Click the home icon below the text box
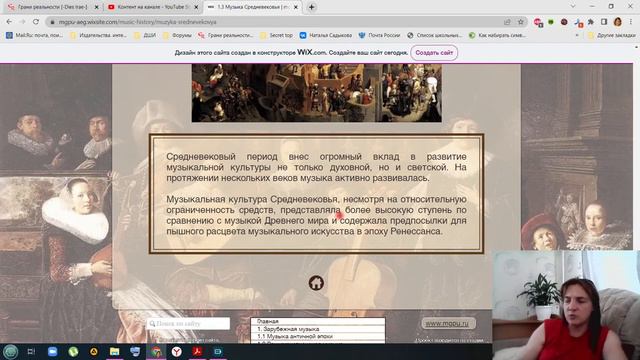This screenshot has height=360, width=640. pyautogui.click(x=316, y=282)
